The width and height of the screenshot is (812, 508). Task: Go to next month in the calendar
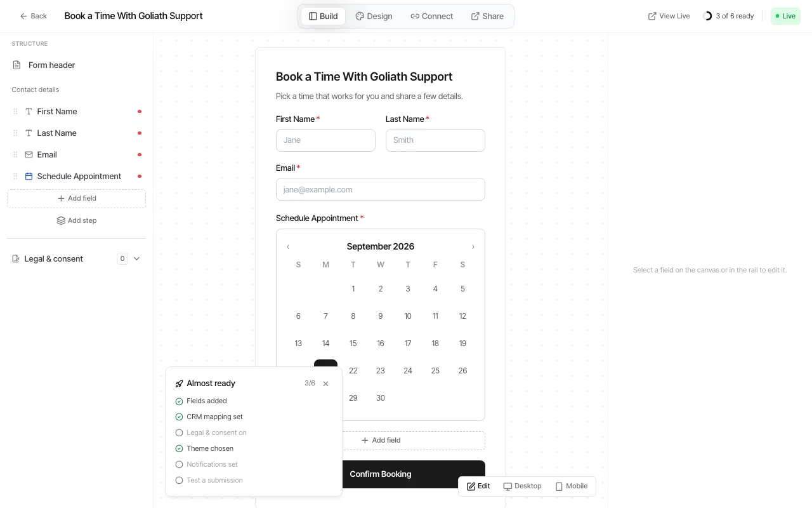pos(473,246)
